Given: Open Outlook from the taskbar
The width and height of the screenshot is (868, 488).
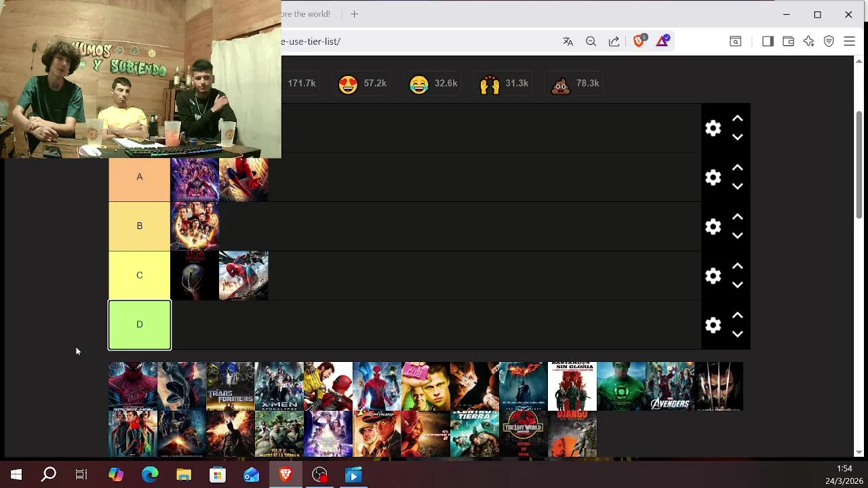Looking at the screenshot, I should 252,475.
